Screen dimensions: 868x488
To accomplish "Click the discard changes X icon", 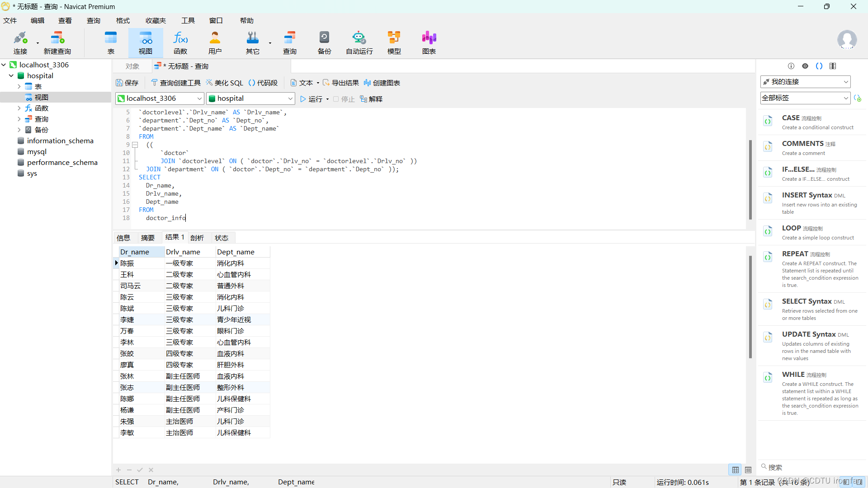I will click(151, 470).
